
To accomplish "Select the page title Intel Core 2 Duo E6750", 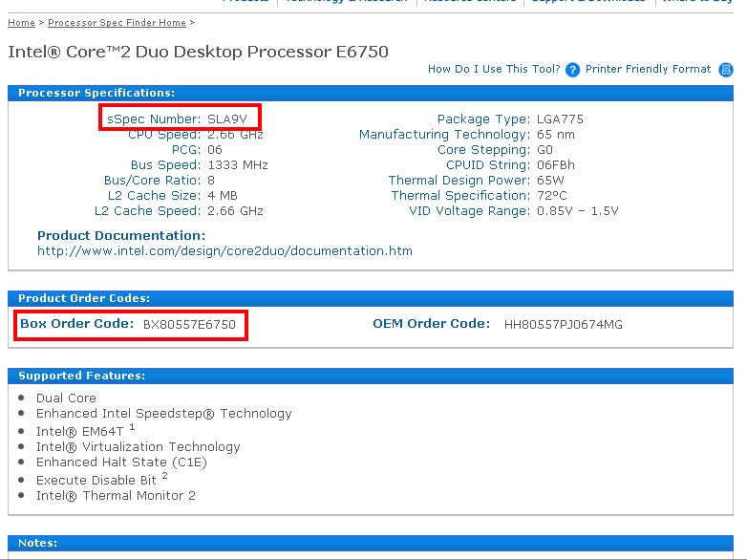I will (x=198, y=52).
